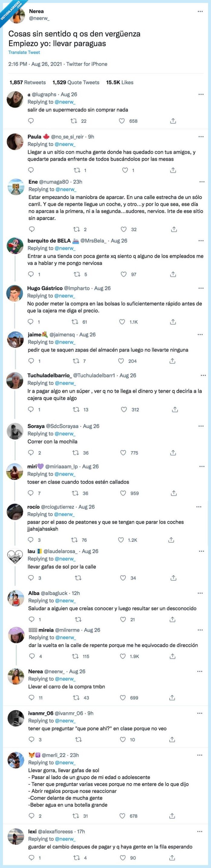211x868 pixels.
Task: Open the reply icon on @miriaaam_lp's tweet
Action: [x=31, y=493]
